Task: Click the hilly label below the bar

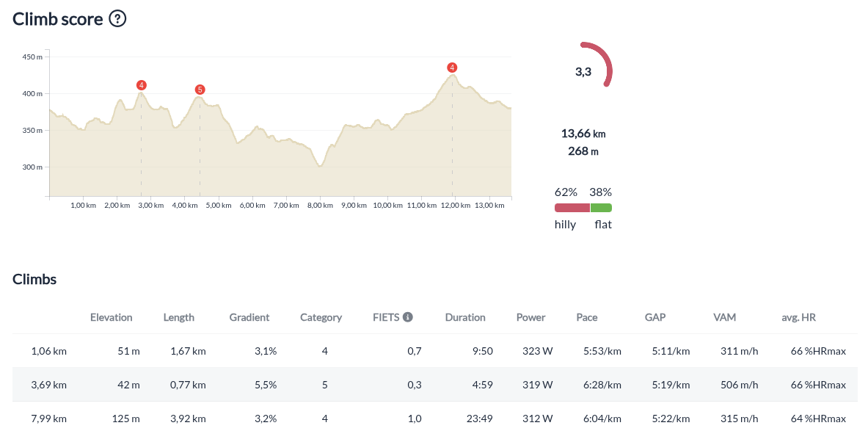Action: click(x=565, y=224)
